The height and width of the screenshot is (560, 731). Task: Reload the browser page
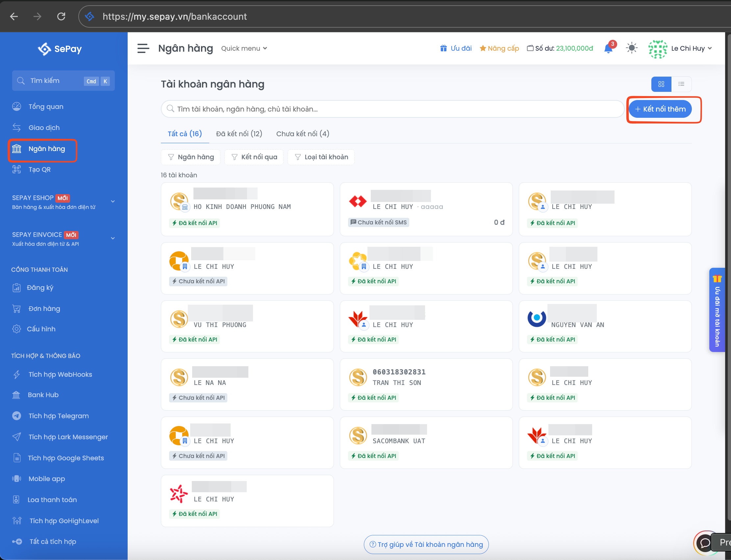coord(61,16)
